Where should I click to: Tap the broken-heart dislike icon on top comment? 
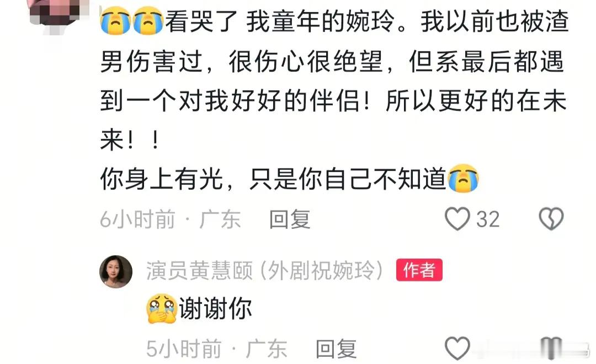551,219
